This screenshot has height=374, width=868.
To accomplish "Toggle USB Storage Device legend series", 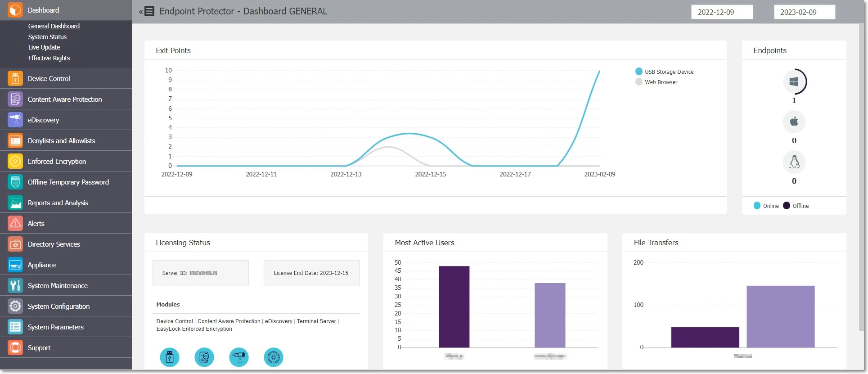I will click(x=665, y=72).
